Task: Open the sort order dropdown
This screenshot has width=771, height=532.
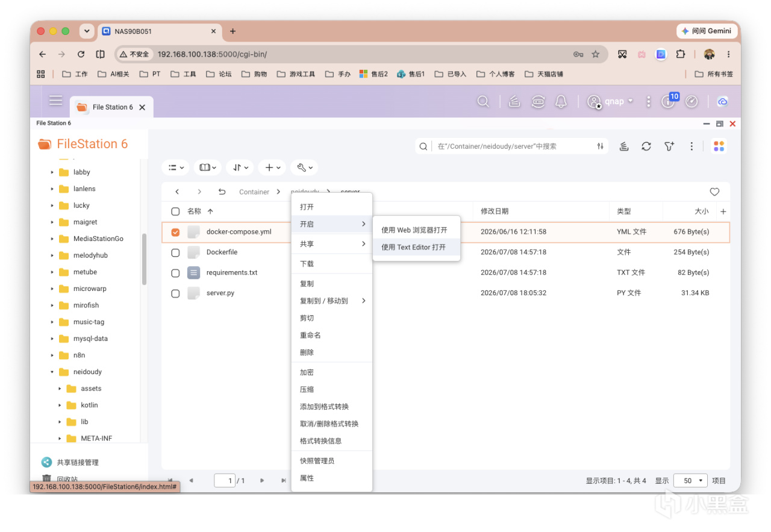Action: point(240,167)
